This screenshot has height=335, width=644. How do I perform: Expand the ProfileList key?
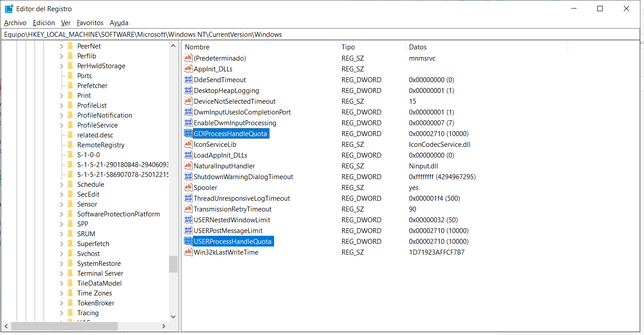[62, 105]
